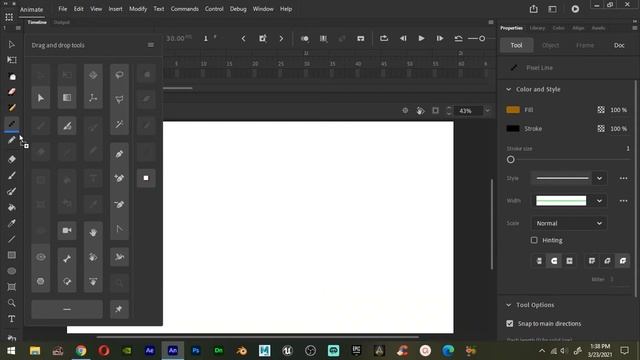Open Photoshop from the taskbar
The width and height of the screenshot is (640, 360).
(x=196, y=351)
